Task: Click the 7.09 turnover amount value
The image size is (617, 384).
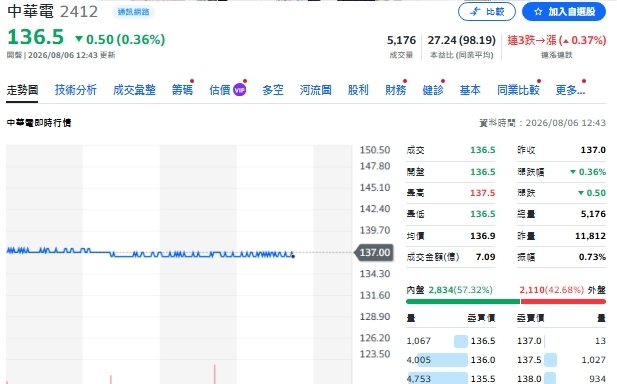Action: (486, 257)
